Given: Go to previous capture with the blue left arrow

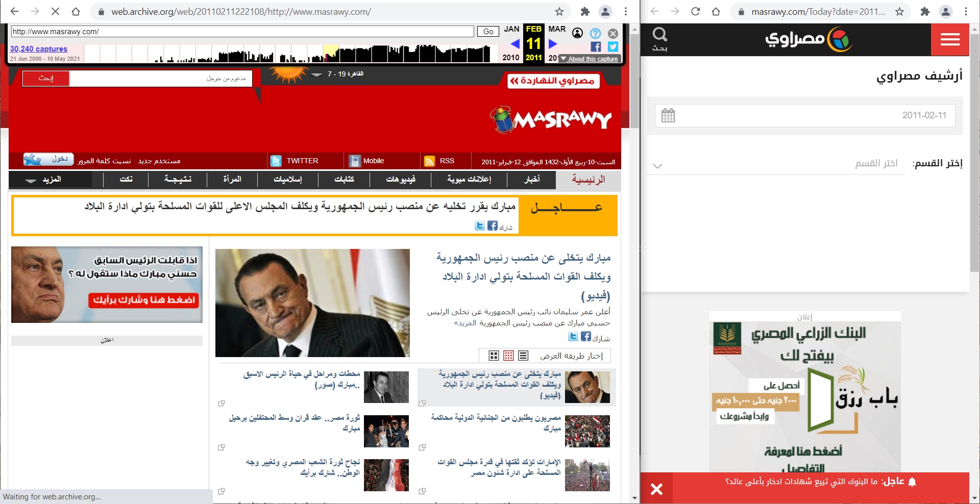Looking at the screenshot, I should tap(514, 44).
